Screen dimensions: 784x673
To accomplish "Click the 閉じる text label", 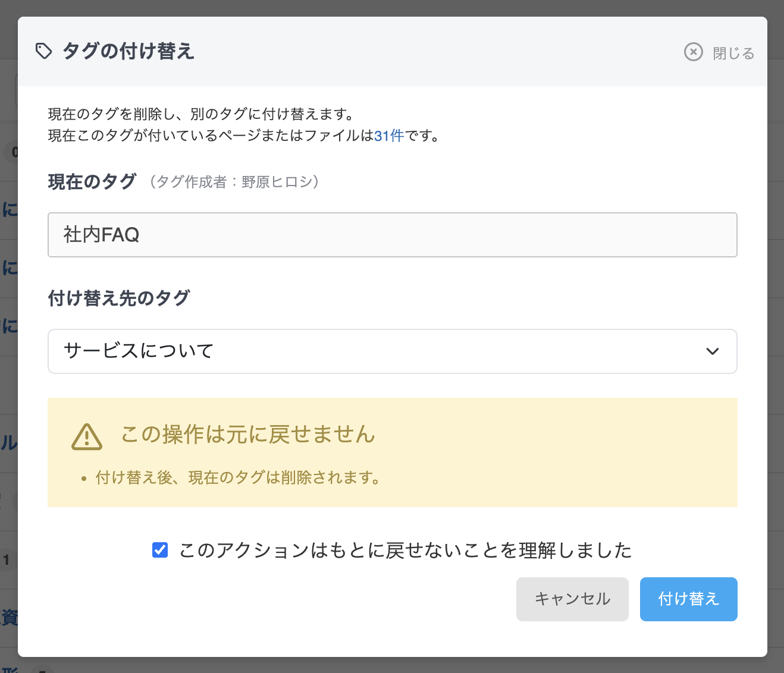I will pyautogui.click(x=733, y=54).
